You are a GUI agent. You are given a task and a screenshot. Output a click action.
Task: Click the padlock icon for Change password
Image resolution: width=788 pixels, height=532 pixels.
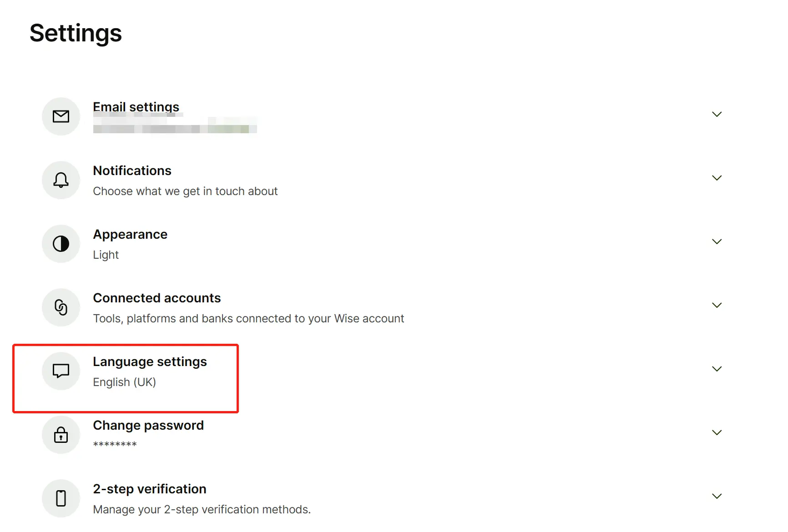click(x=61, y=435)
